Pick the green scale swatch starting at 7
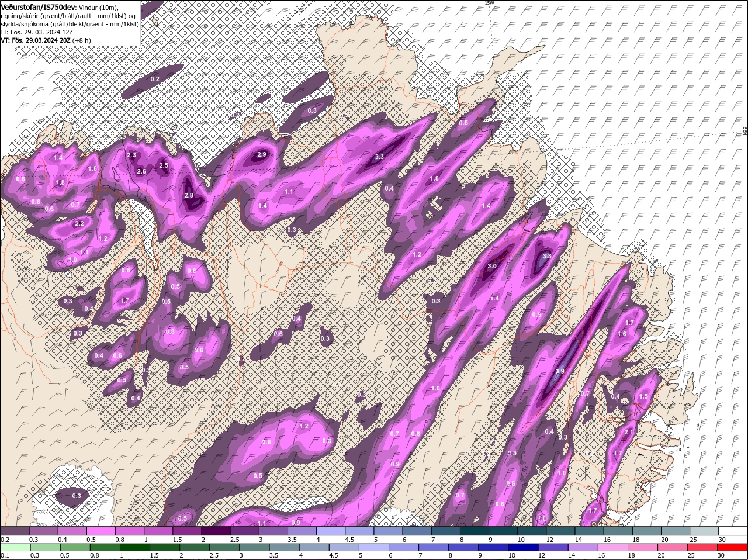 435,547
